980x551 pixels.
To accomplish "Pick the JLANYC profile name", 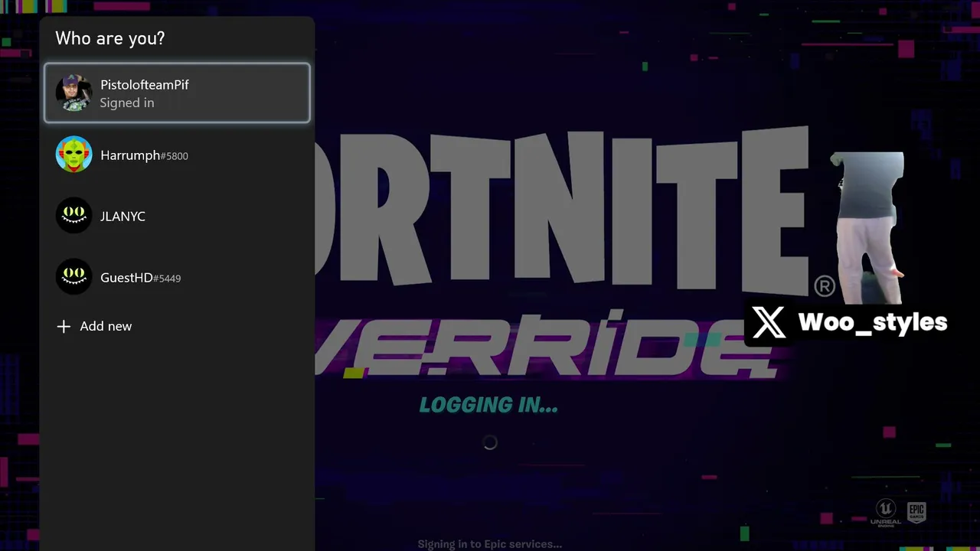I will (x=122, y=217).
